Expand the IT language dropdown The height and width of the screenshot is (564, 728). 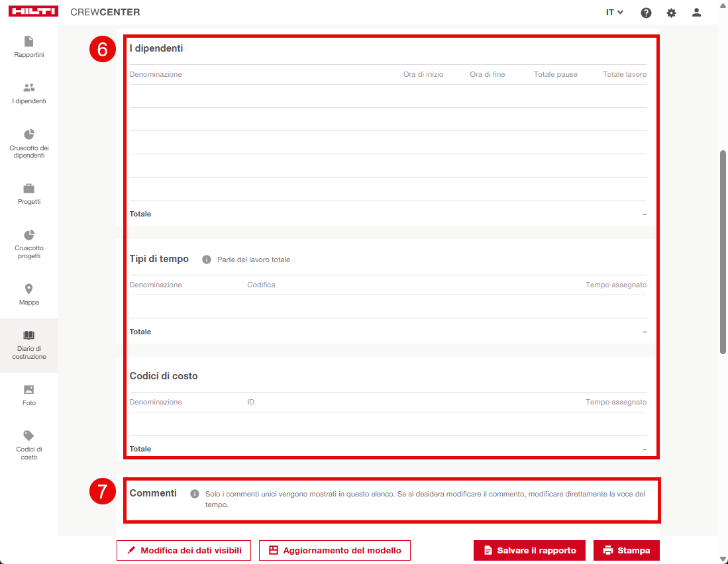615,13
